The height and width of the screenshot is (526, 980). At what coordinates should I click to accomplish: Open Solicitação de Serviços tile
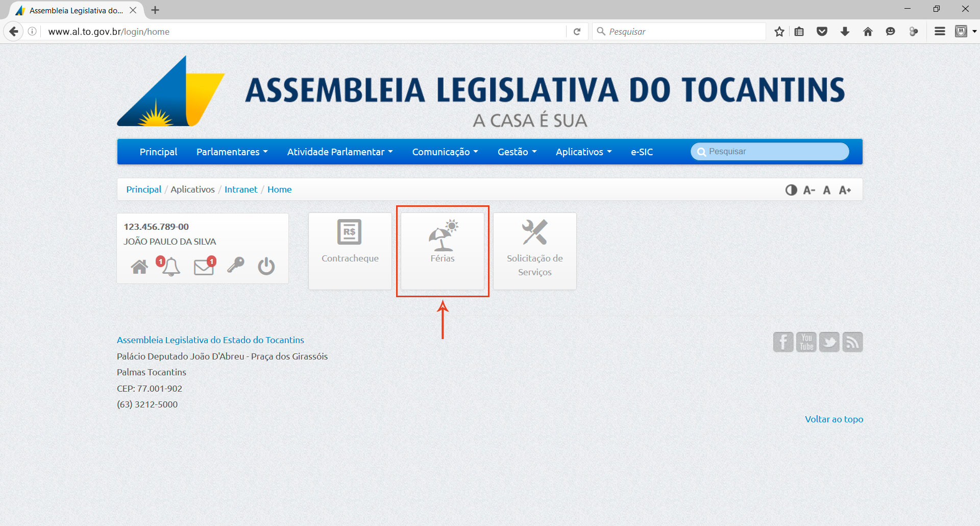coord(535,251)
